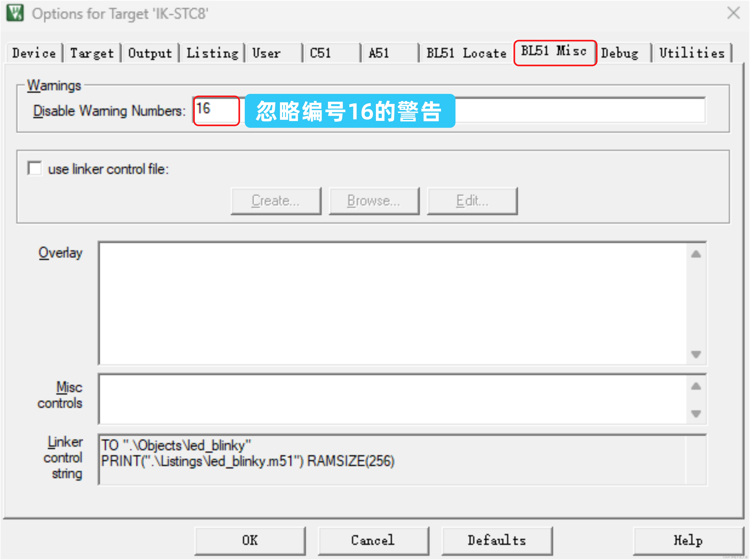Click the Overlay box down arrow
Viewport: 750px width, 560px height.
696,354
